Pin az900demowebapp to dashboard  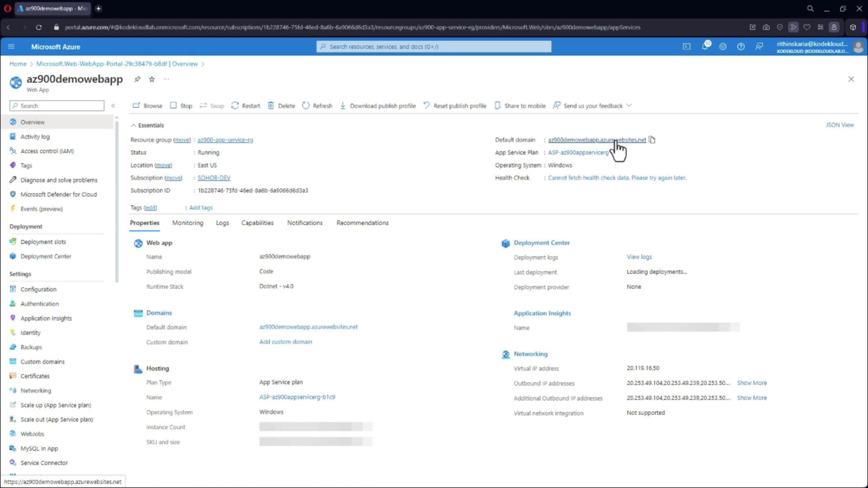(137, 79)
